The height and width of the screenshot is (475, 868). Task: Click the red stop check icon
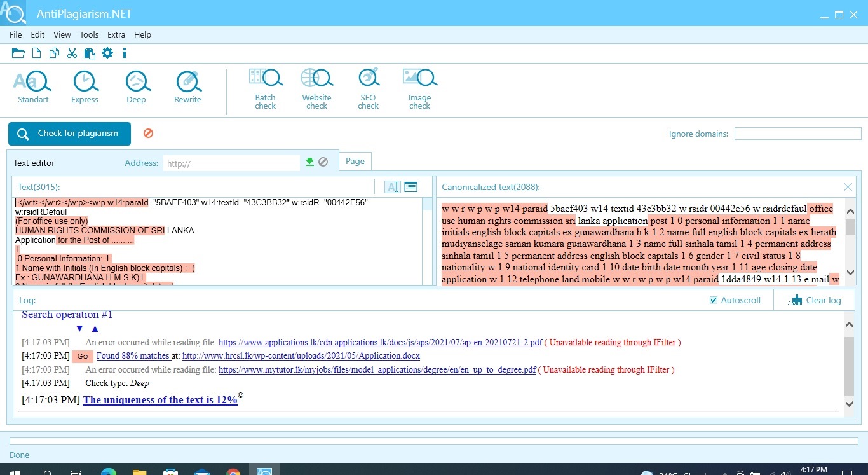pos(148,134)
